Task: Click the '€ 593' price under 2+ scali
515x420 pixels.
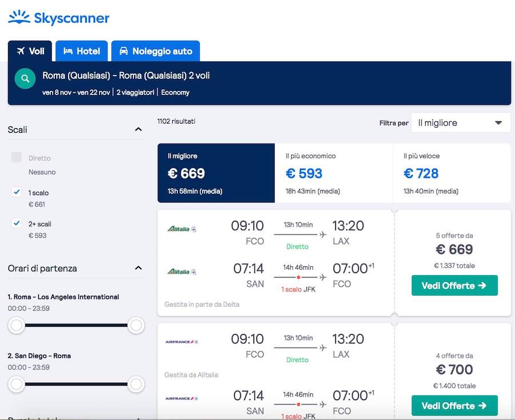Action: tap(37, 235)
